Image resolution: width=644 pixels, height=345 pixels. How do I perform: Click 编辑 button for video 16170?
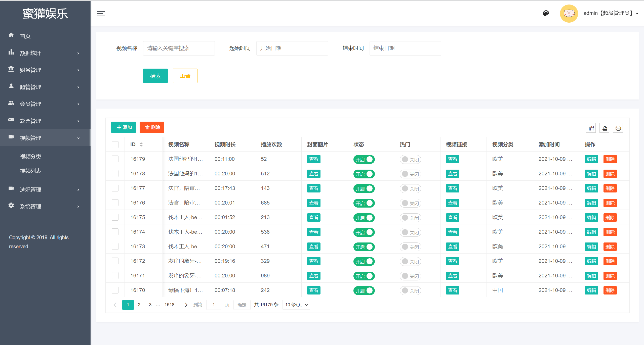coord(591,290)
